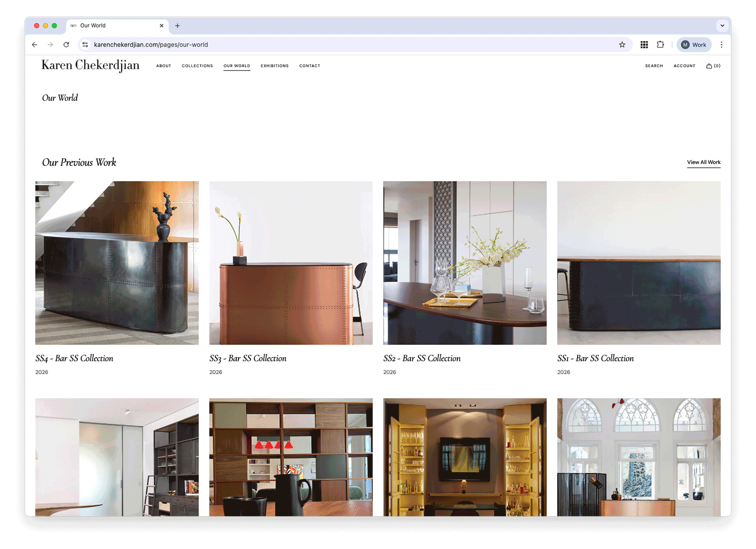View site information icon in address bar
The image size is (756, 549).
pyautogui.click(x=85, y=45)
